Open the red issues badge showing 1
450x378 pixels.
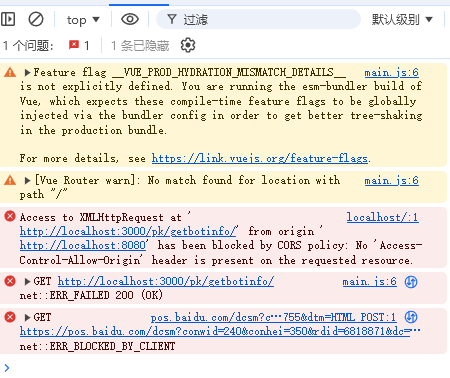[79, 45]
